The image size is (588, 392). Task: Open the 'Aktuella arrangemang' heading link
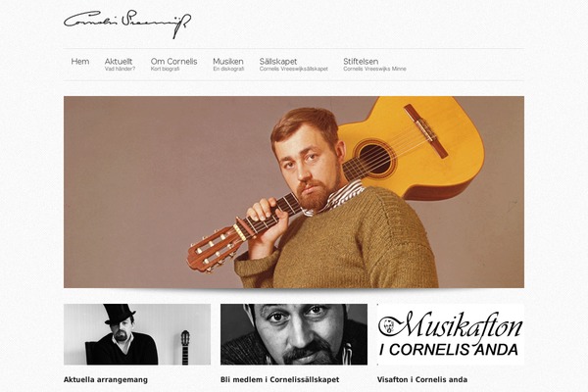[106, 379]
